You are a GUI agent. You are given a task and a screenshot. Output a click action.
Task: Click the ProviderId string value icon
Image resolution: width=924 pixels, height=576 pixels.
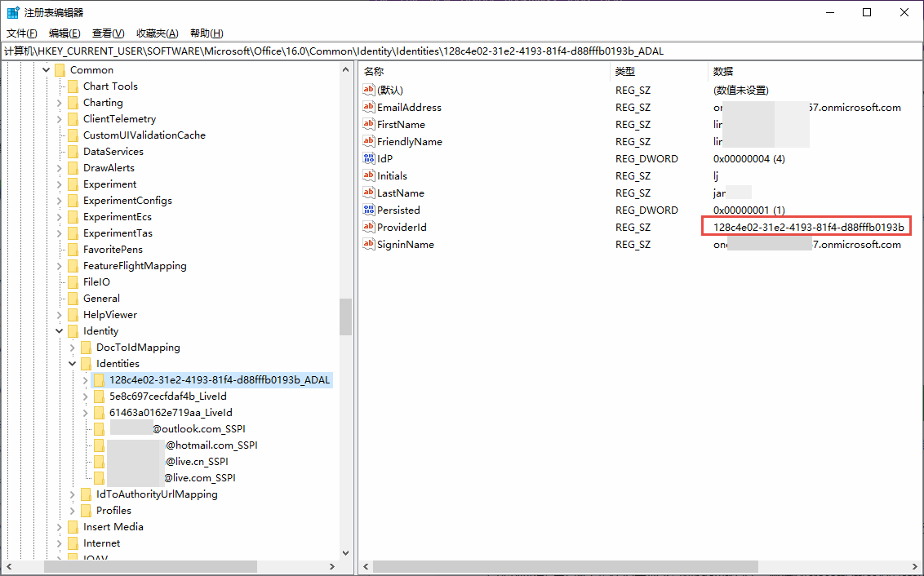click(x=369, y=228)
